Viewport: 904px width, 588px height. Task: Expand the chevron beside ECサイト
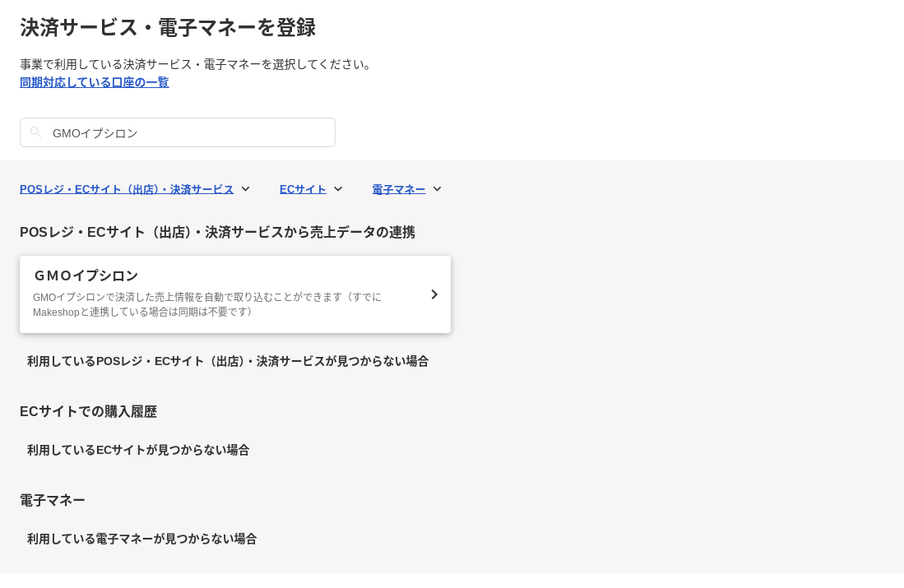pyautogui.click(x=338, y=189)
